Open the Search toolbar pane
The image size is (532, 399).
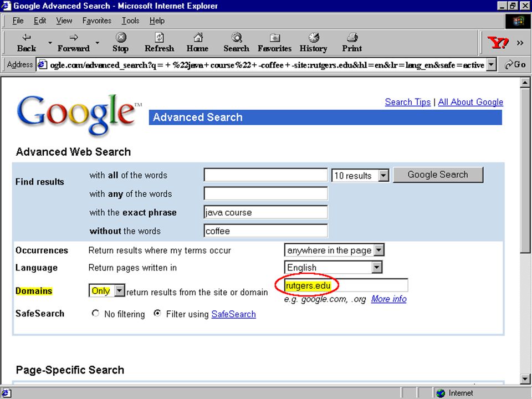click(236, 43)
